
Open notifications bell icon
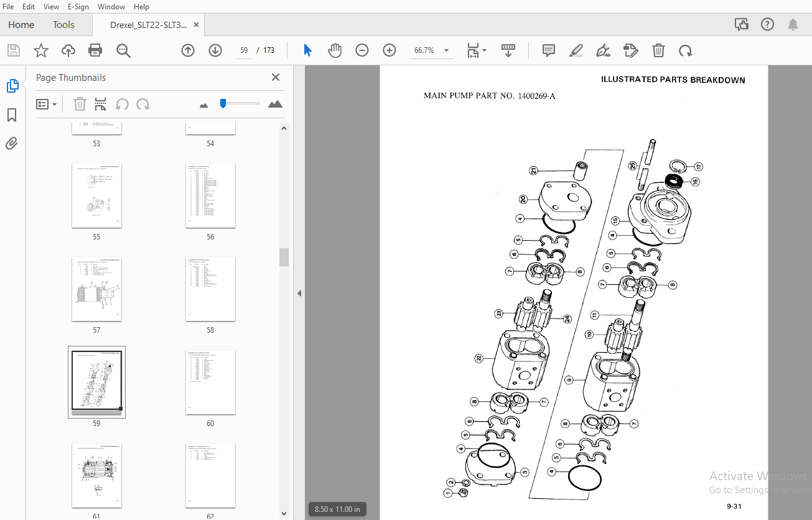[x=793, y=24]
